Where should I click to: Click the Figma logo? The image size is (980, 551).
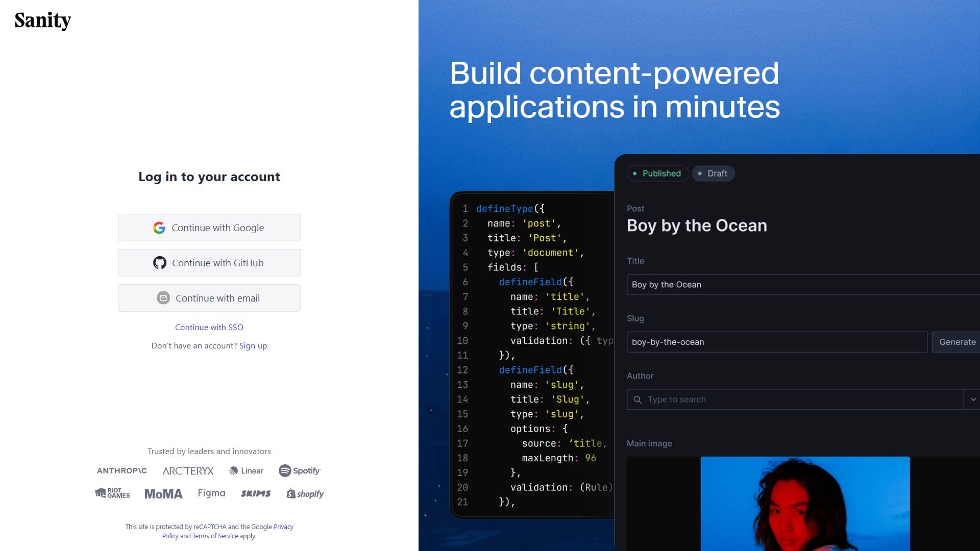pyautogui.click(x=211, y=493)
